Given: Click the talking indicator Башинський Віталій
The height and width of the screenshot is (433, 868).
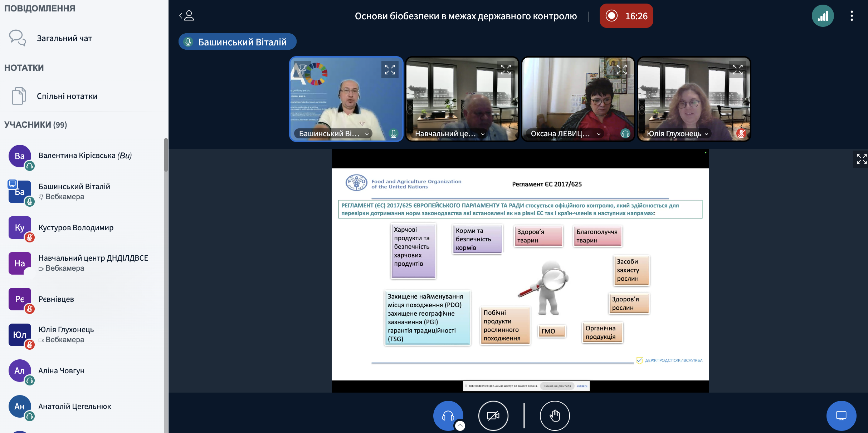Looking at the screenshot, I should 237,42.
